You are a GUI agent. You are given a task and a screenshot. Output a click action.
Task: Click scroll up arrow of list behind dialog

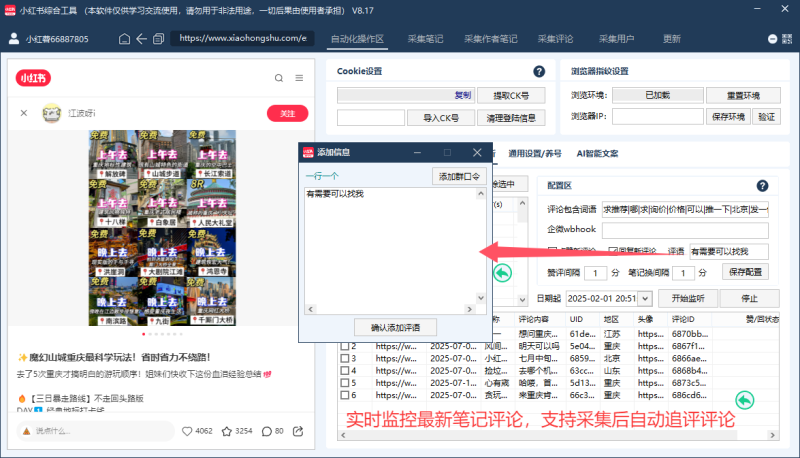[x=522, y=203]
